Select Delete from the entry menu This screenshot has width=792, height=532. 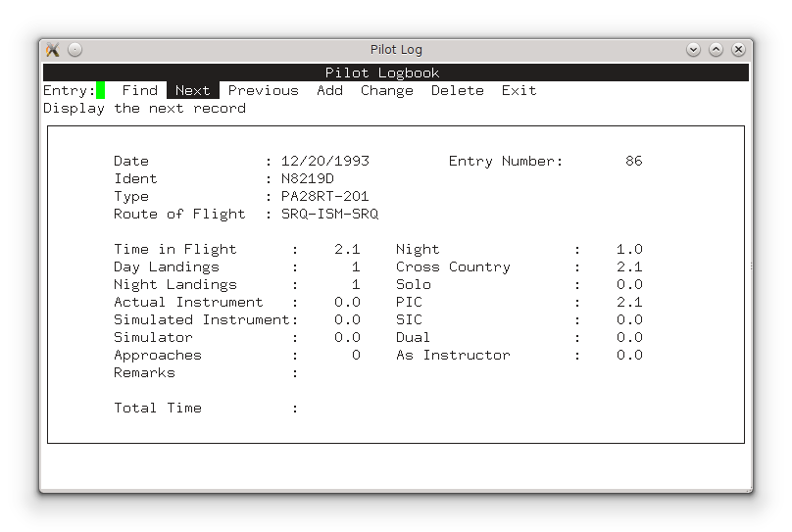click(458, 90)
